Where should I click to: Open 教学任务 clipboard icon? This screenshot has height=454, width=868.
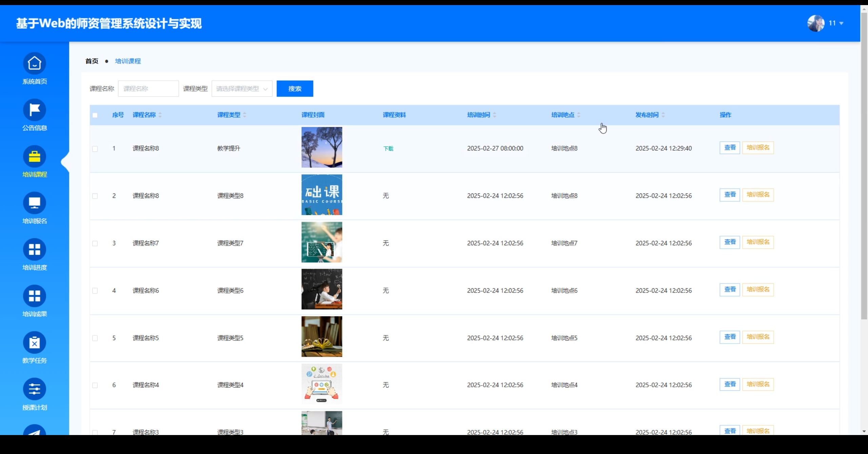pyautogui.click(x=34, y=343)
